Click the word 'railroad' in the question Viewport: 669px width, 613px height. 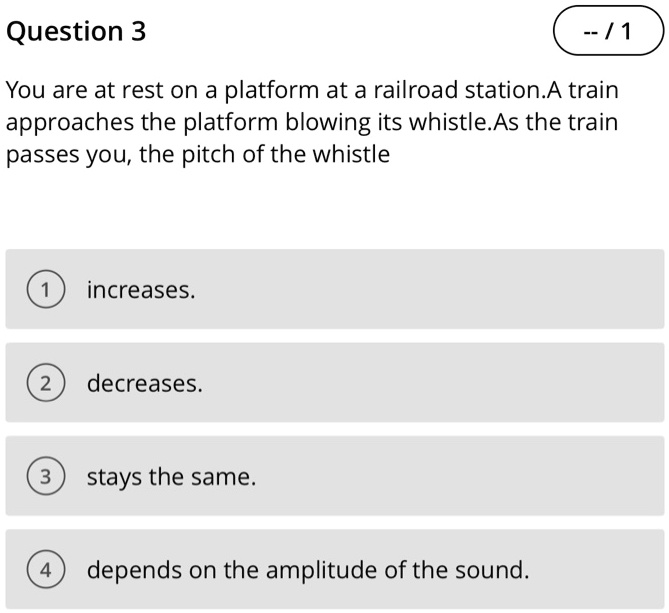pos(415,90)
